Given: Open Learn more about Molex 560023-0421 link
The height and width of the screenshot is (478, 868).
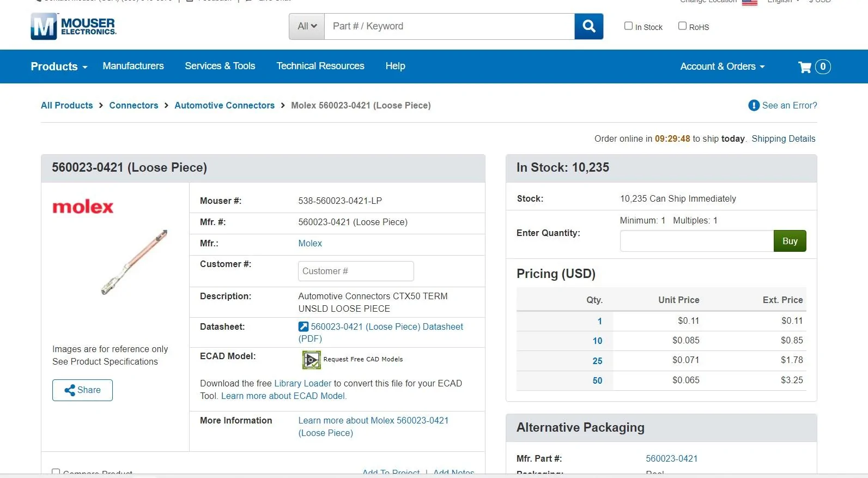Looking at the screenshot, I should 373,427.
